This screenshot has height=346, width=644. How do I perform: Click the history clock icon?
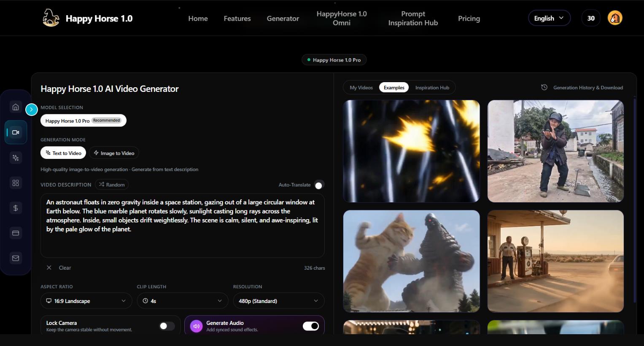[544, 87]
